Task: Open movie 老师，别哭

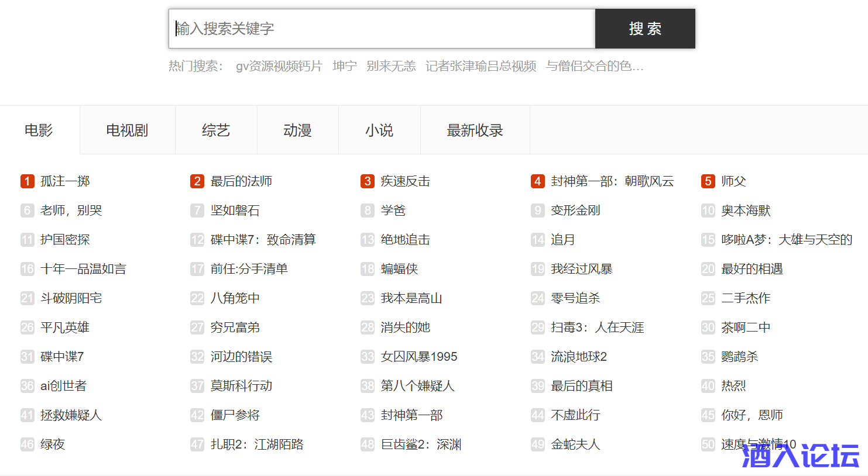Action: click(71, 211)
